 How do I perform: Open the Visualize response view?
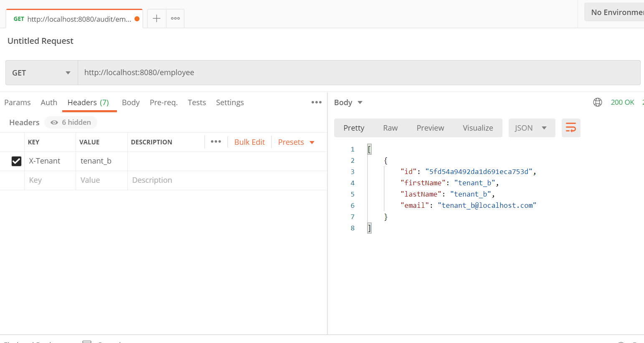tap(477, 128)
